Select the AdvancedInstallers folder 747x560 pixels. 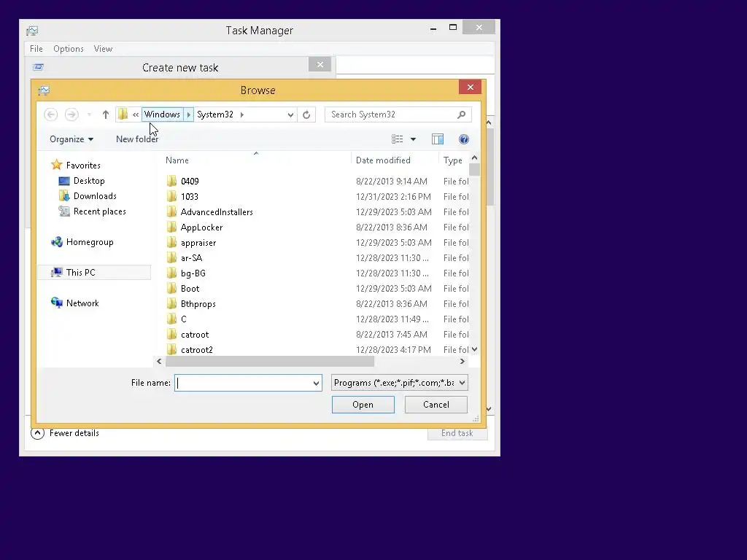(x=217, y=212)
